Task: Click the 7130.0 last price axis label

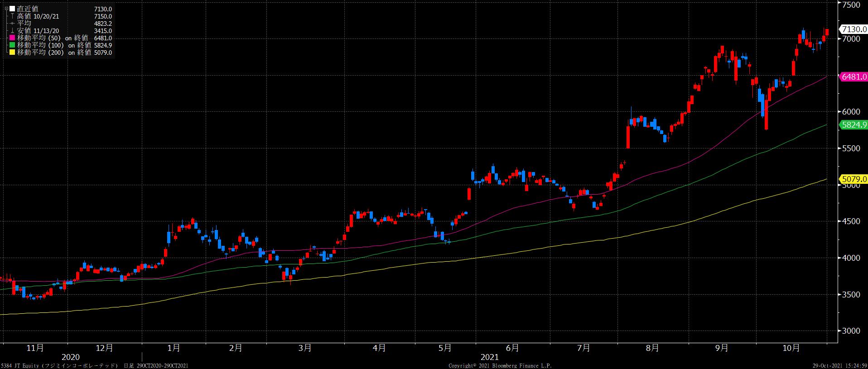Action: [853, 29]
